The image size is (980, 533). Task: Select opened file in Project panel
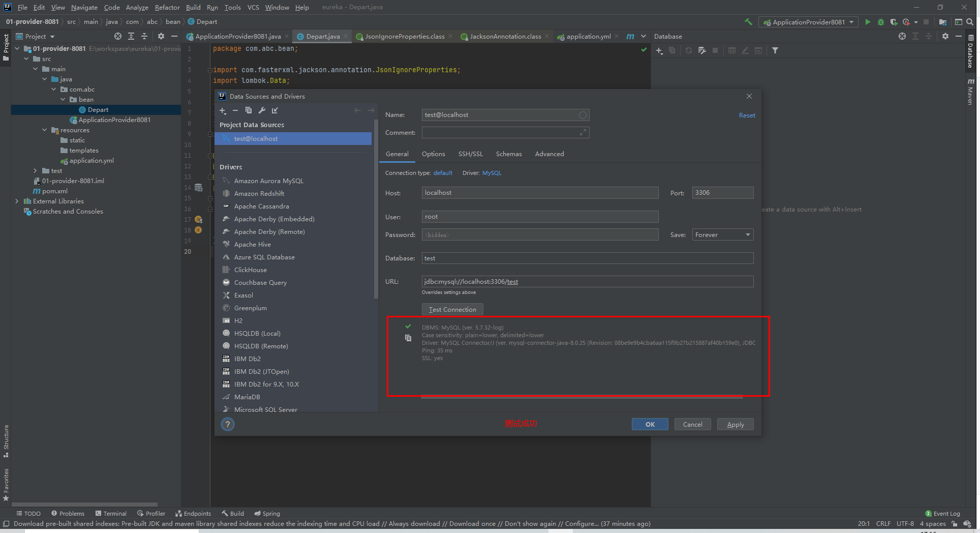click(x=118, y=36)
